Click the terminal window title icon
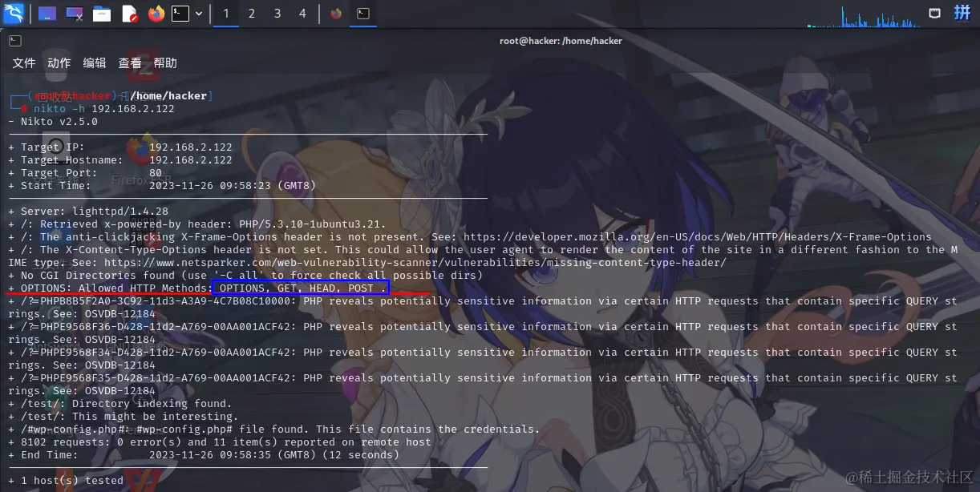980x492 pixels. click(14, 41)
